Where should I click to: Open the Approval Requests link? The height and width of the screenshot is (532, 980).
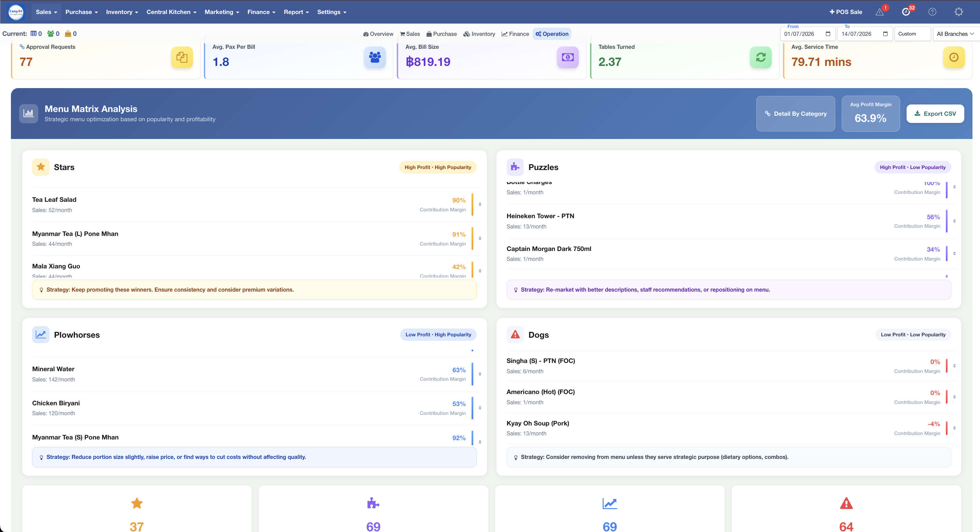point(47,47)
